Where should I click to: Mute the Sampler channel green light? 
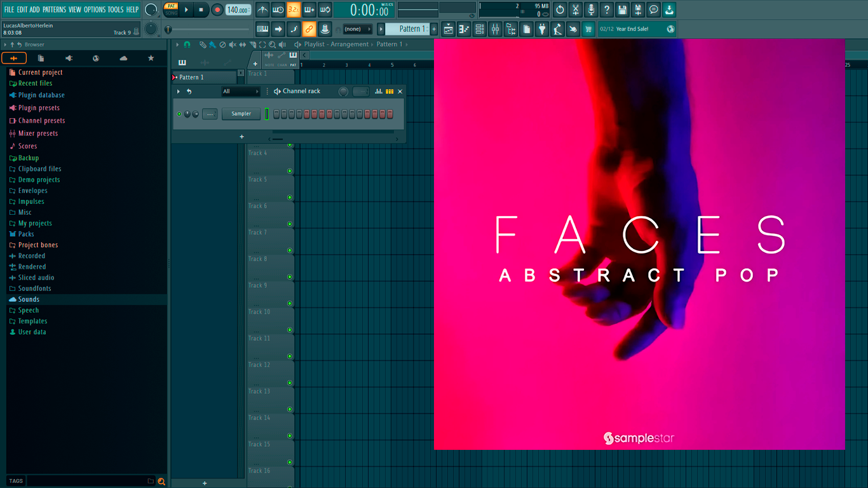(179, 114)
